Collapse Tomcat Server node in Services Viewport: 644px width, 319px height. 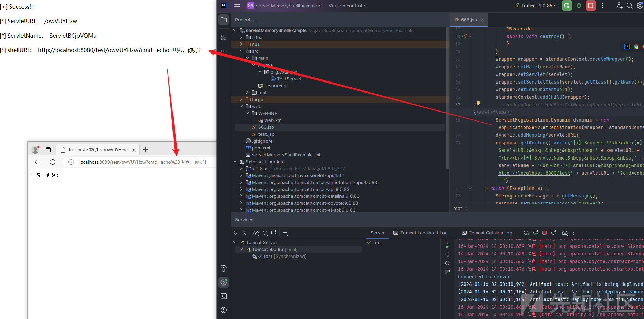click(x=235, y=242)
